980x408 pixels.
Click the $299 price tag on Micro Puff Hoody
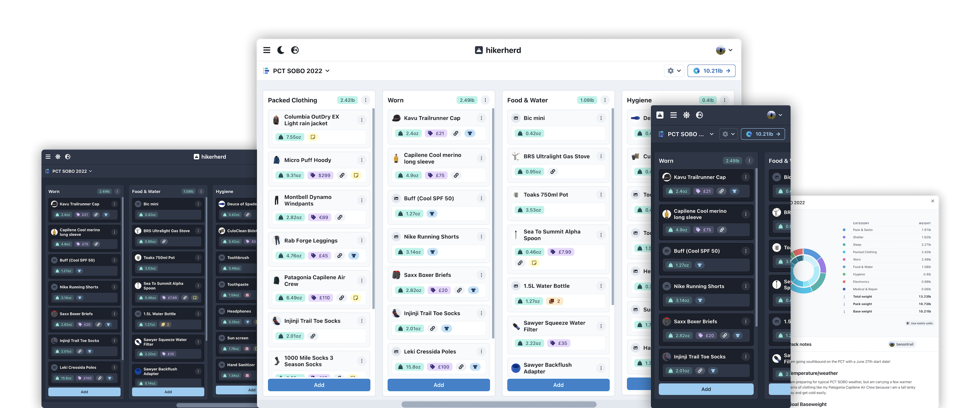click(320, 175)
